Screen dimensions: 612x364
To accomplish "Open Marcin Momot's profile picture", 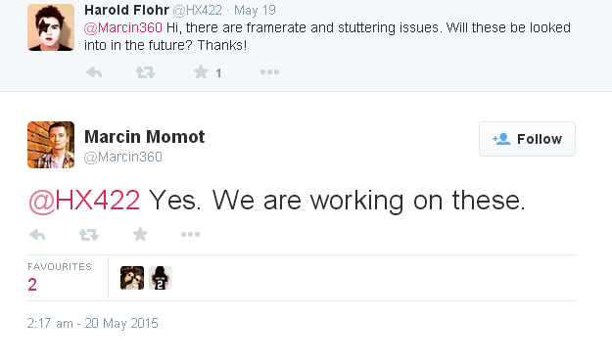I will tap(51, 145).
